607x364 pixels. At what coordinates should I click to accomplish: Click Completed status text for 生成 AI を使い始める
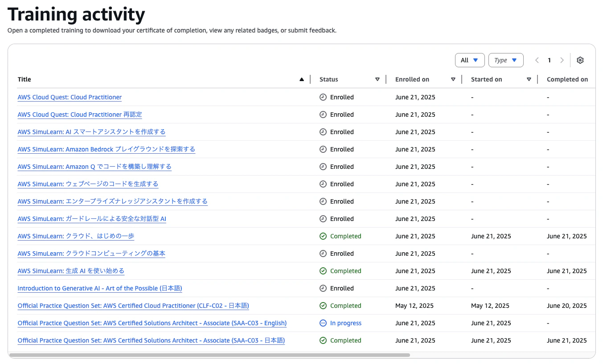pyautogui.click(x=346, y=271)
